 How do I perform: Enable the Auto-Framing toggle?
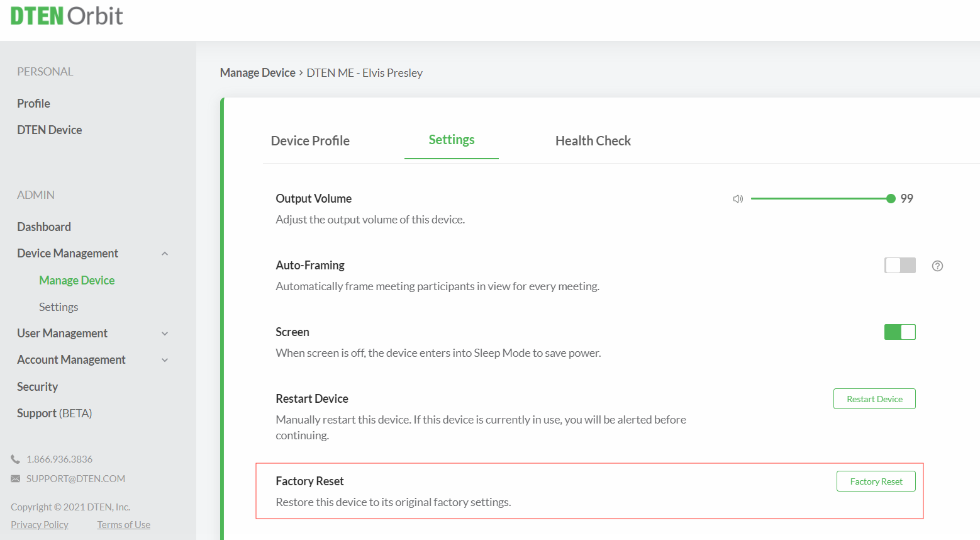tap(899, 266)
